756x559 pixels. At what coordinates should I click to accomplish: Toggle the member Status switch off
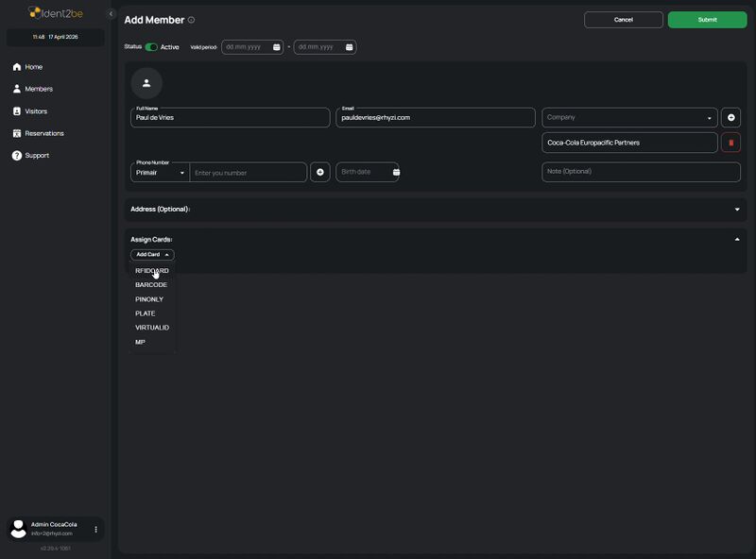coord(153,44)
